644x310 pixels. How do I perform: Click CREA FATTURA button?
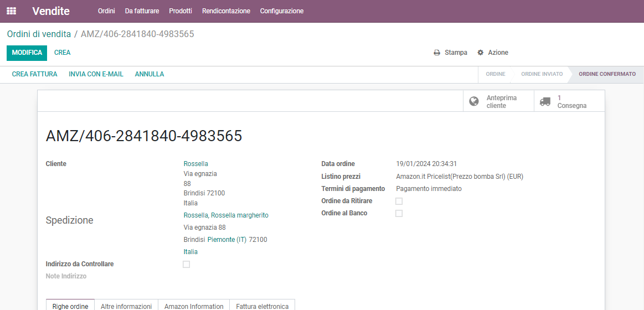click(34, 74)
